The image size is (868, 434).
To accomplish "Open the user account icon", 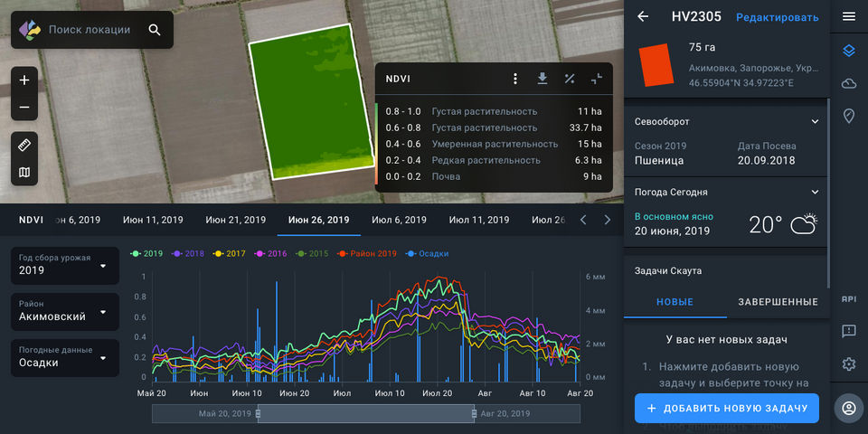I will (849, 409).
